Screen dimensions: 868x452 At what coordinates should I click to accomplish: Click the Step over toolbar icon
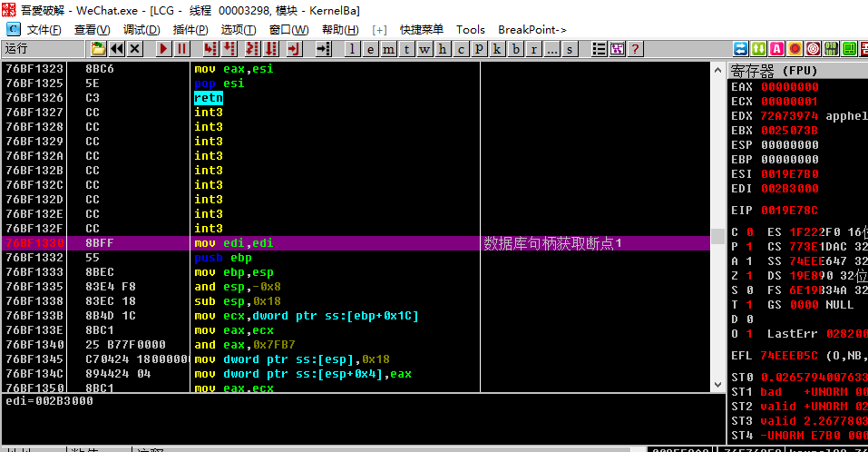[x=229, y=49]
